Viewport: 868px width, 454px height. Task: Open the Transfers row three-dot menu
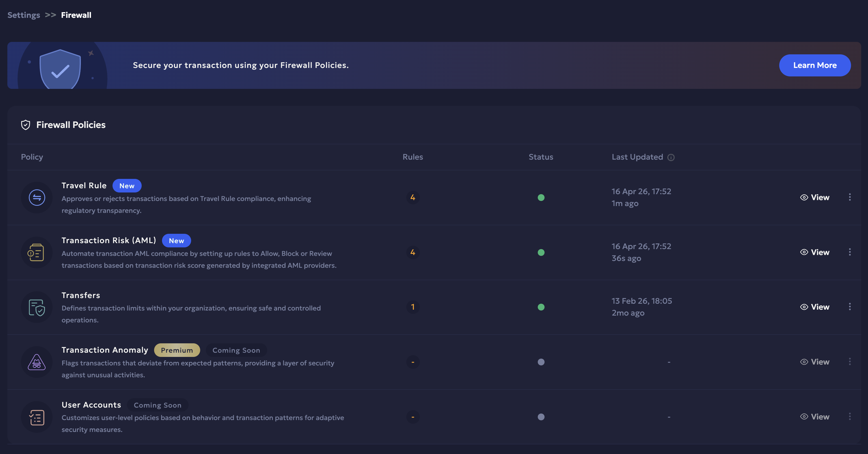pyautogui.click(x=849, y=307)
